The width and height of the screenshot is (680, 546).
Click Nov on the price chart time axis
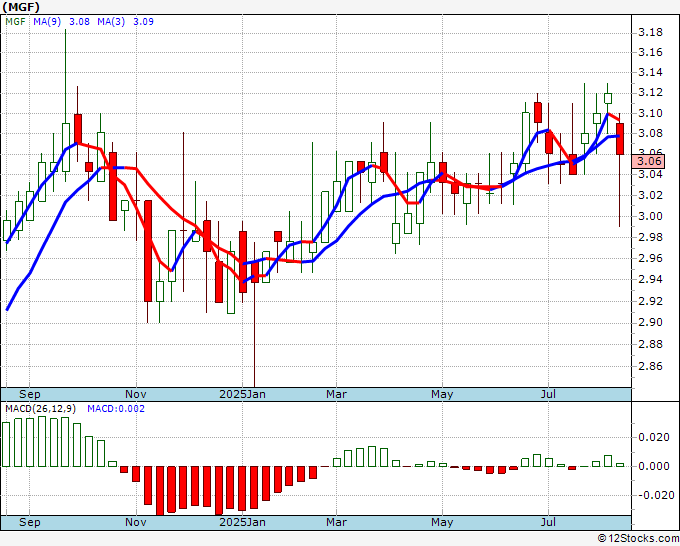tap(136, 394)
